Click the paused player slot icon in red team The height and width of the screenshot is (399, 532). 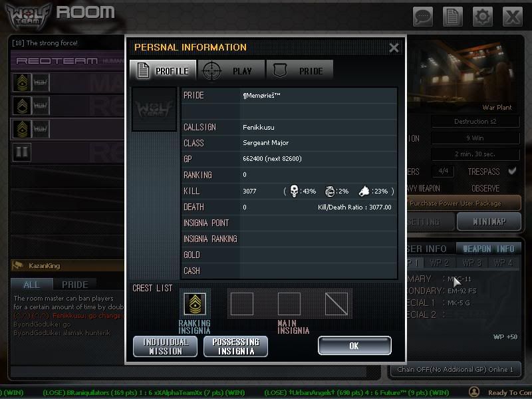22,152
